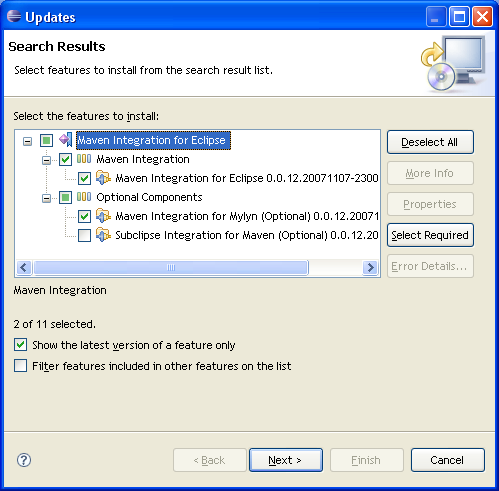Select Maven Integration for Mylyn (Optional) row
The image size is (499, 491).
[247, 216]
